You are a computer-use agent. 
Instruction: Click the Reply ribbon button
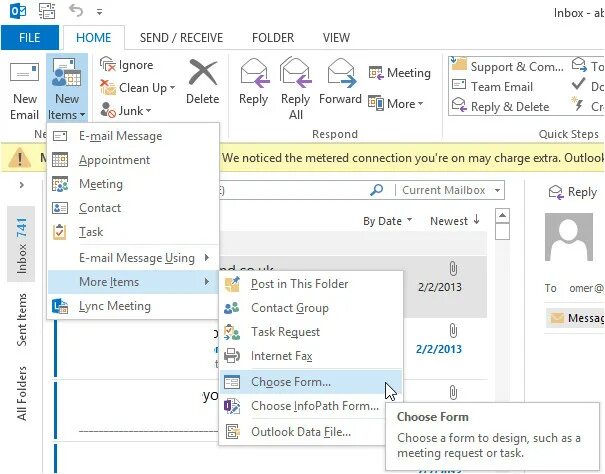tap(253, 82)
